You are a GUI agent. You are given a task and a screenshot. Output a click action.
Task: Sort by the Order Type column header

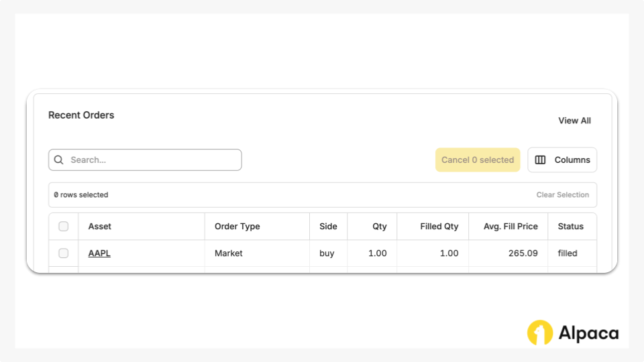tap(237, 227)
